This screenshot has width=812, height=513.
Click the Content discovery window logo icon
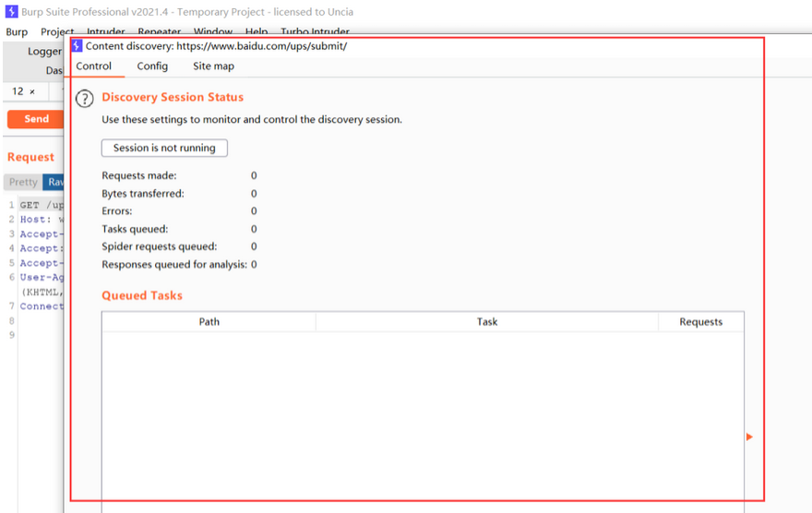pyautogui.click(x=78, y=45)
